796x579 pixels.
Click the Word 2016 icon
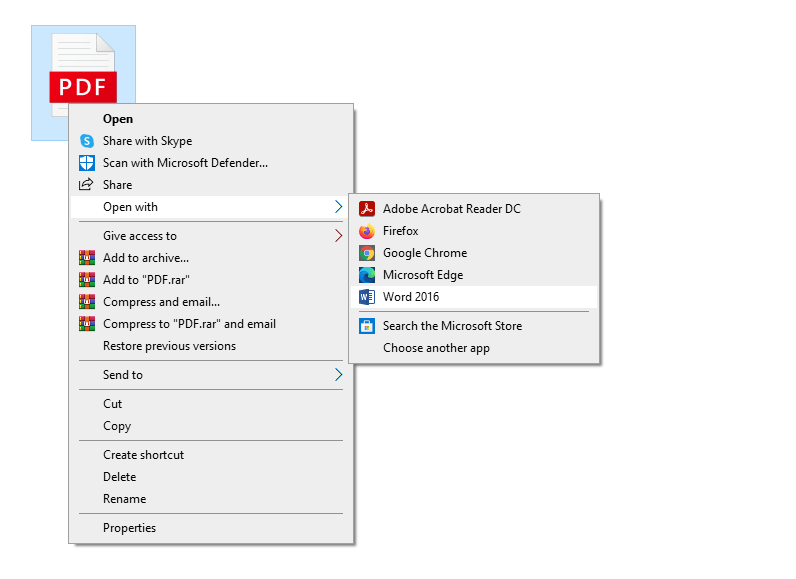(x=367, y=297)
